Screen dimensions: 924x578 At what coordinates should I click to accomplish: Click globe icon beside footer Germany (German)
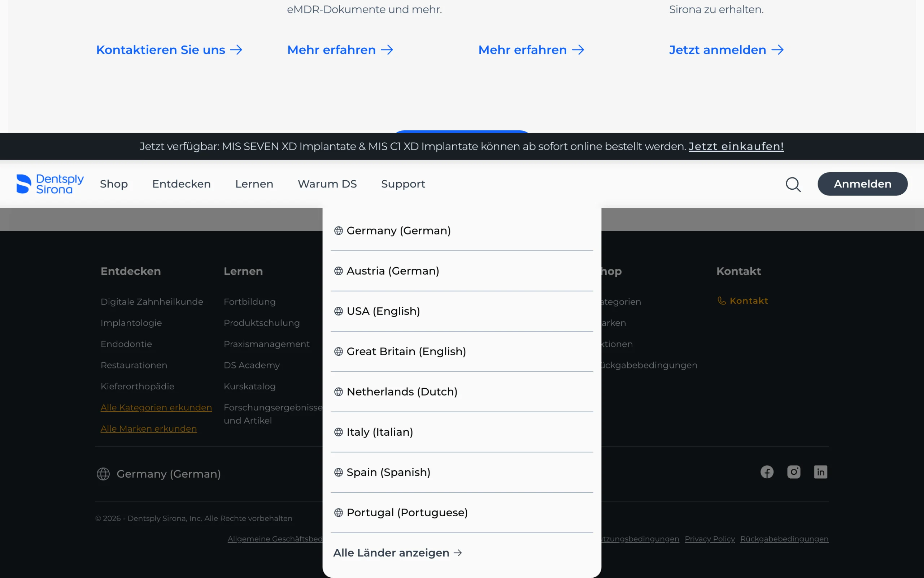(x=103, y=474)
